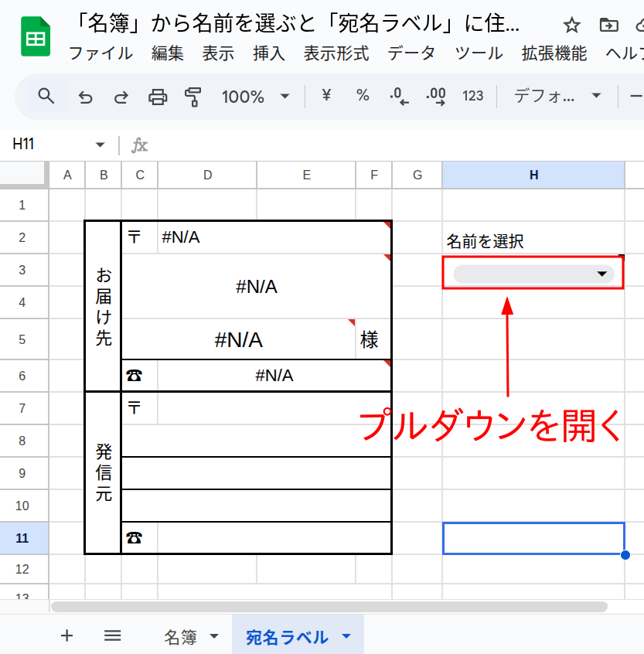This screenshot has height=654, width=644.
Task: Increase decimal places
Action: [436, 97]
